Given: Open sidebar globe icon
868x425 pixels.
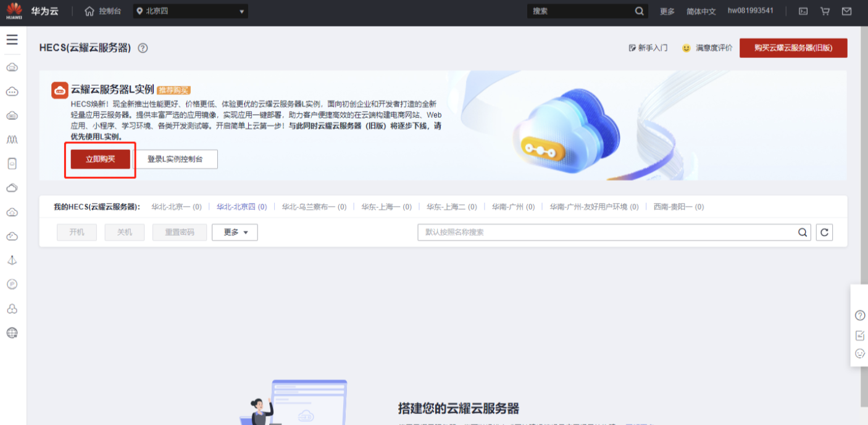Looking at the screenshot, I should pos(12,333).
